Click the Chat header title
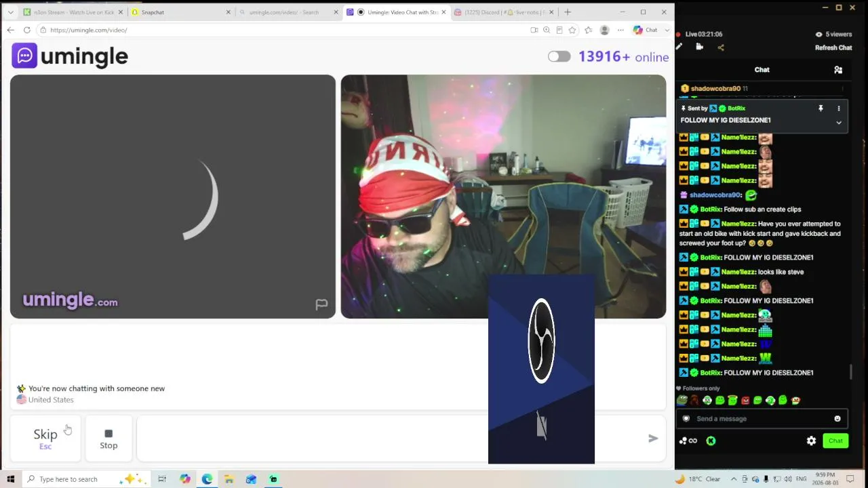The height and width of the screenshot is (488, 868). pos(762,70)
